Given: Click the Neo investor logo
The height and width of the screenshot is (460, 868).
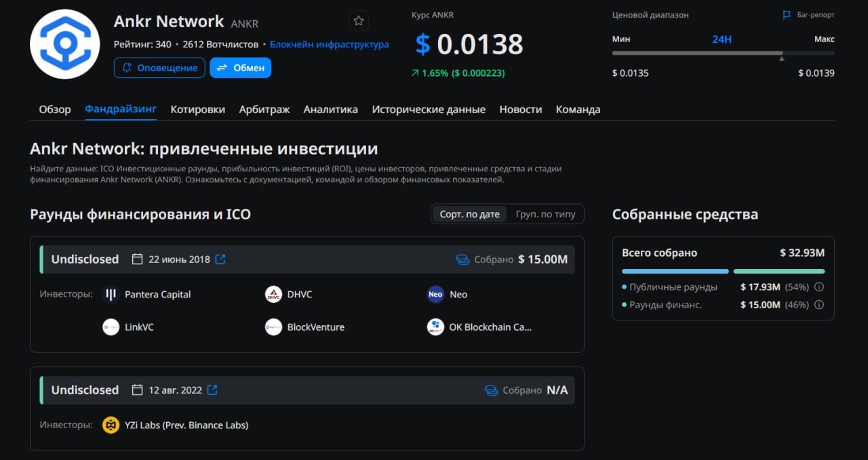Looking at the screenshot, I should click(x=435, y=295).
